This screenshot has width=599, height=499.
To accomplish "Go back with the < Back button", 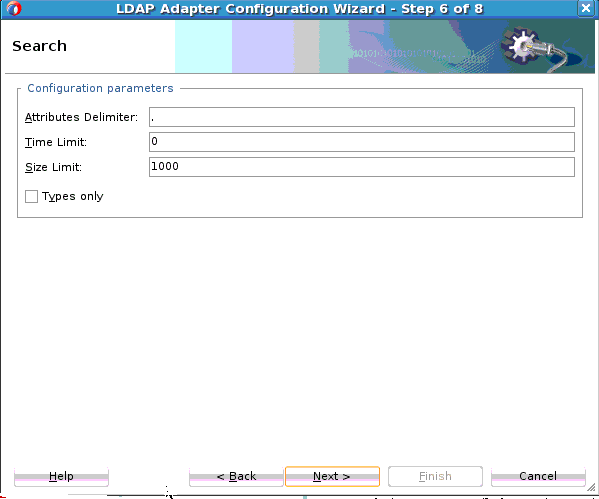I will pos(236,476).
